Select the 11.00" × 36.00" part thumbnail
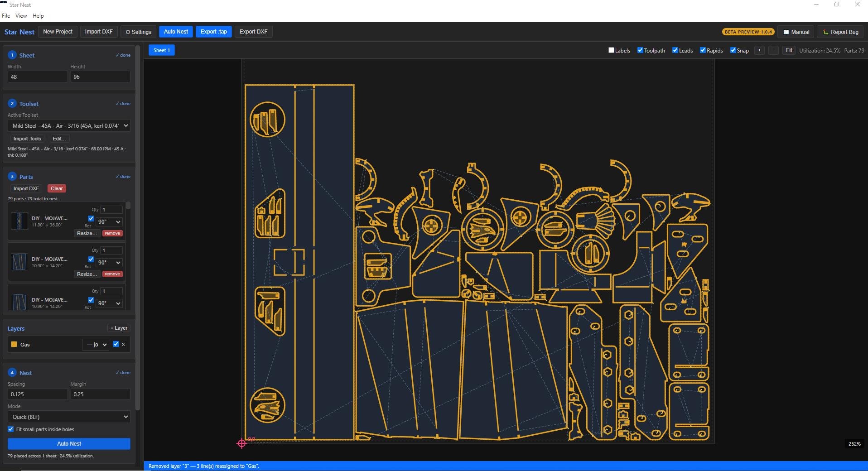The width and height of the screenshot is (868, 471). 19,221
